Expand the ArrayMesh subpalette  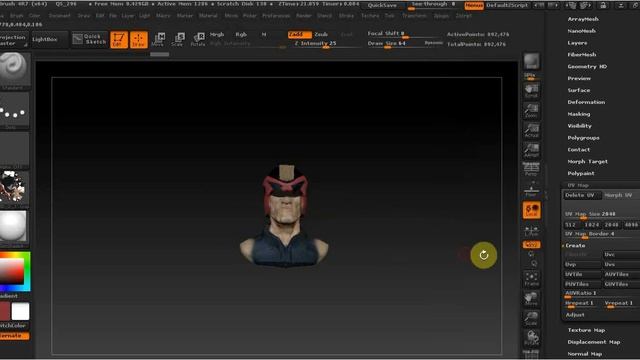(x=583, y=19)
